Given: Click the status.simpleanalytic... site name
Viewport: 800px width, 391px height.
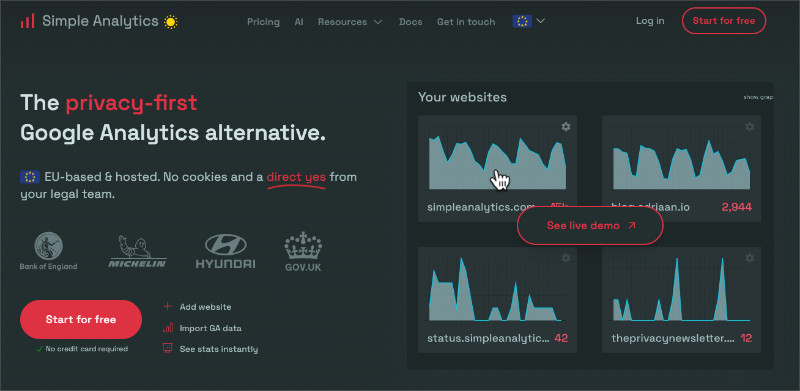Looking at the screenshot, I should click(488, 338).
